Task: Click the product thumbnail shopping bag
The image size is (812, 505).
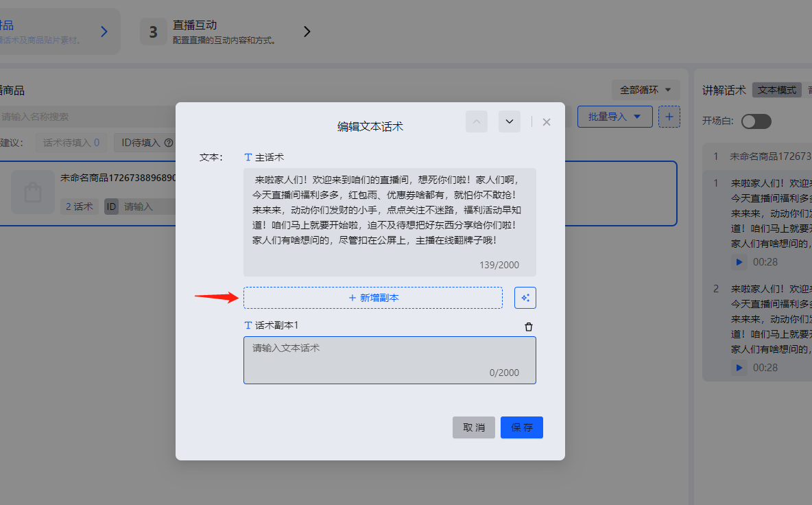Action: point(33,192)
